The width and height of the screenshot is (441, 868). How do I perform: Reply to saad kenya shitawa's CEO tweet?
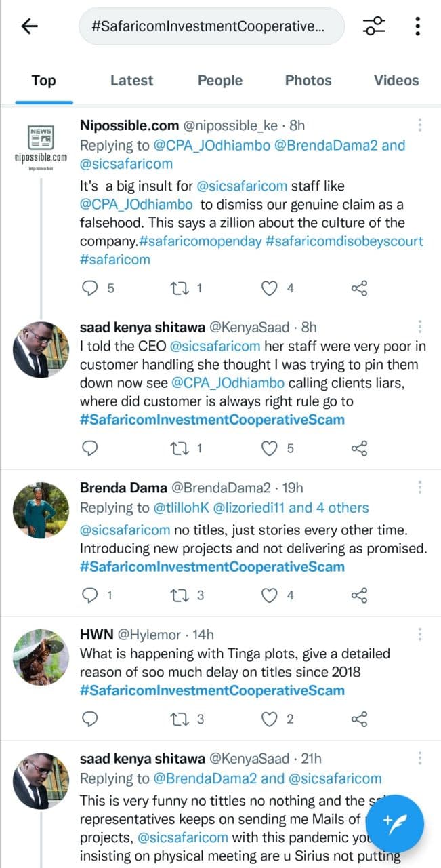(89, 448)
